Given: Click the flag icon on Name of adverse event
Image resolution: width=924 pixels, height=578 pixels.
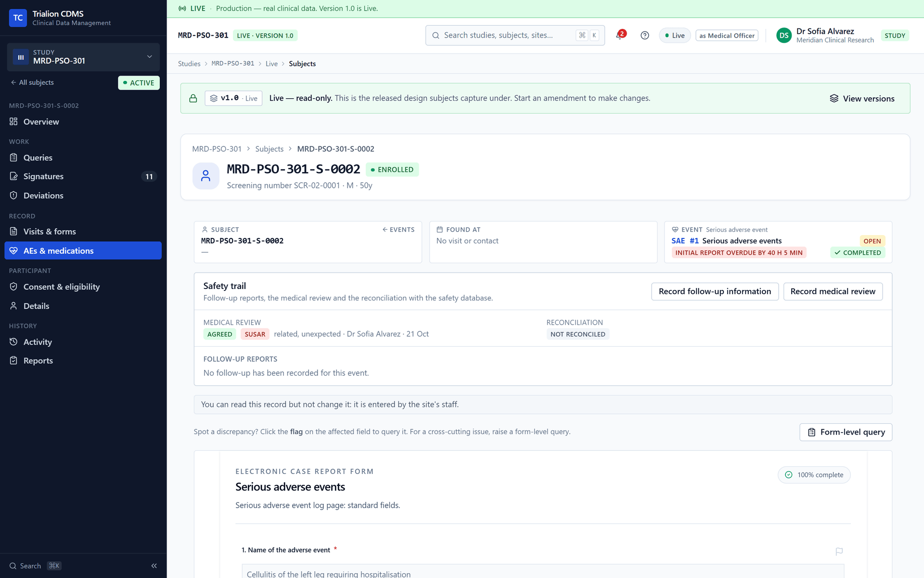Looking at the screenshot, I should coord(839,551).
